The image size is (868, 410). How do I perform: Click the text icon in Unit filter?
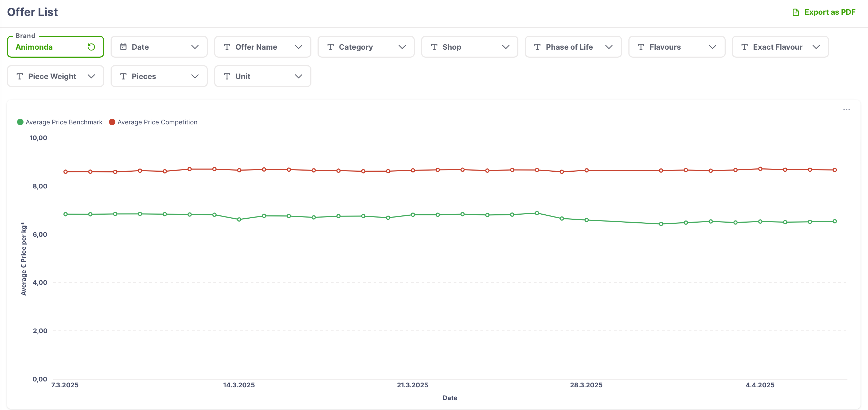227,77
